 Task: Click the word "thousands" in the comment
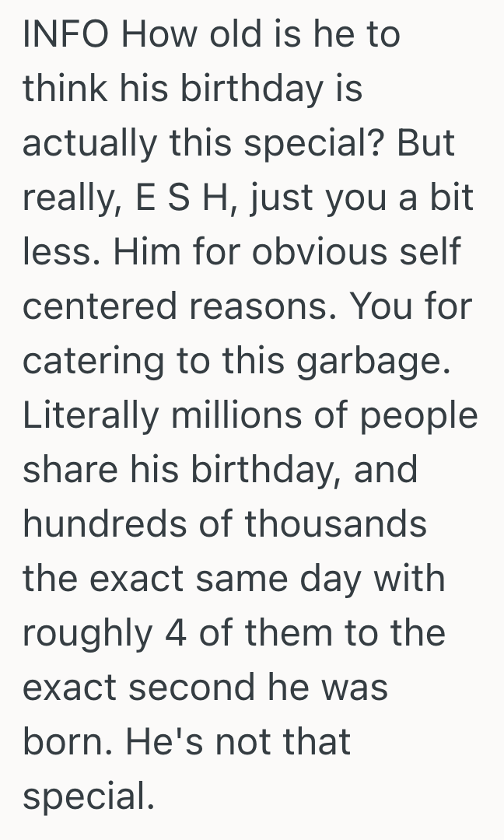tap(336, 525)
